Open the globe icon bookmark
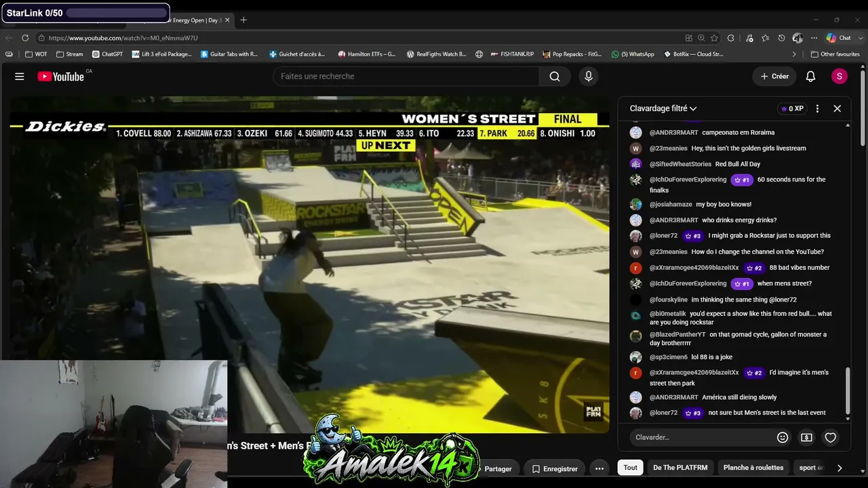 click(x=479, y=54)
